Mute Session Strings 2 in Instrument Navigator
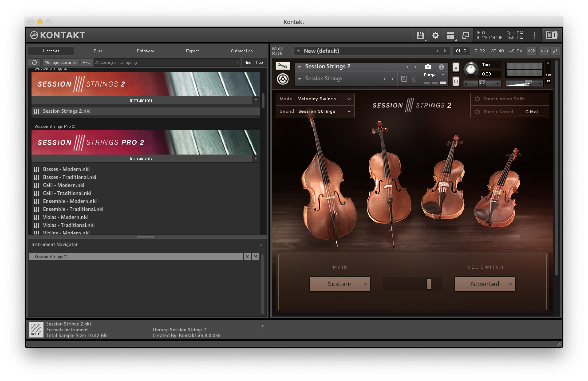This screenshot has height=381, width=588. 255,256
